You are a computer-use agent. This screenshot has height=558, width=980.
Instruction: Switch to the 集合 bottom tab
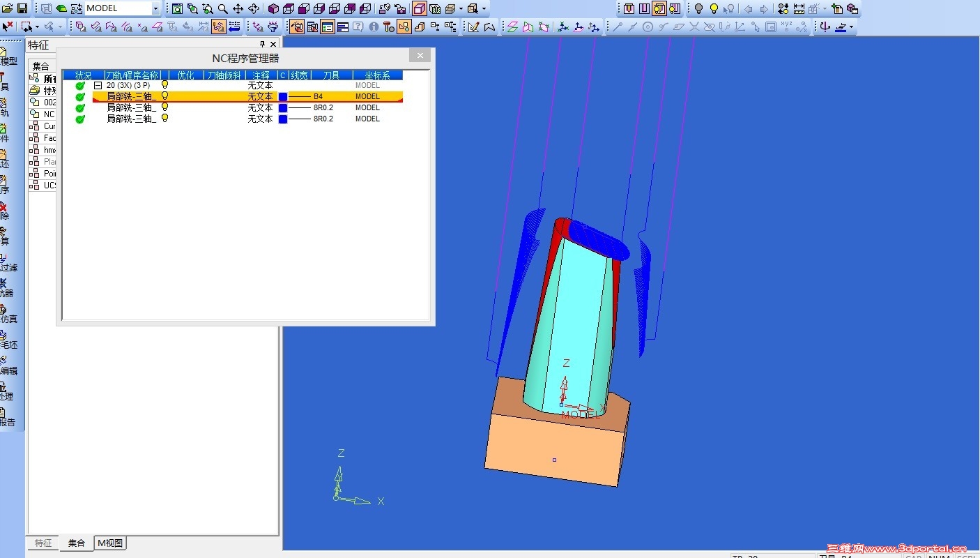77,543
